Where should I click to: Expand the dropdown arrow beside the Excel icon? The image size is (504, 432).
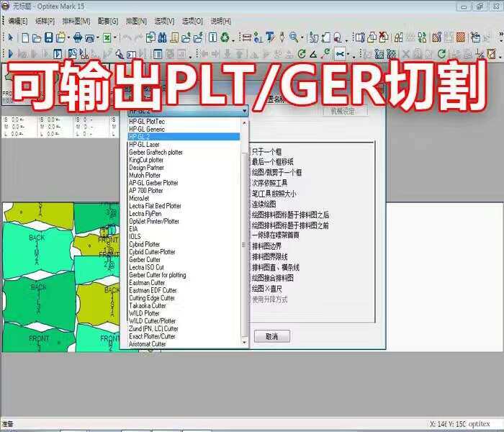(x=115, y=38)
